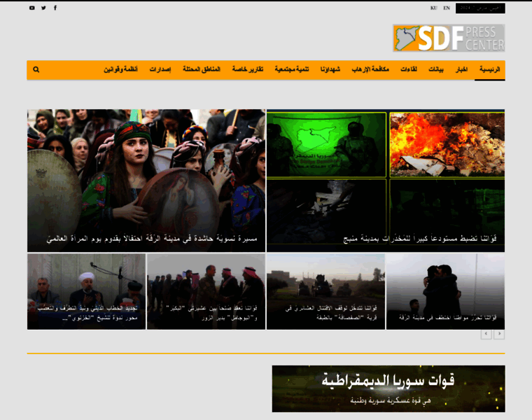532x420 pixels.
Task: Switch language to KU
Action: [x=434, y=8]
